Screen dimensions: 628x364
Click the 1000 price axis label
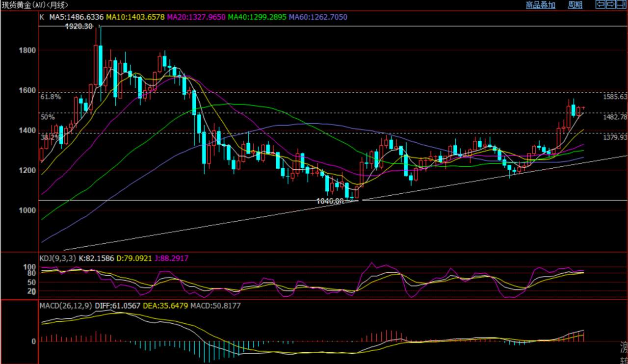27,210
